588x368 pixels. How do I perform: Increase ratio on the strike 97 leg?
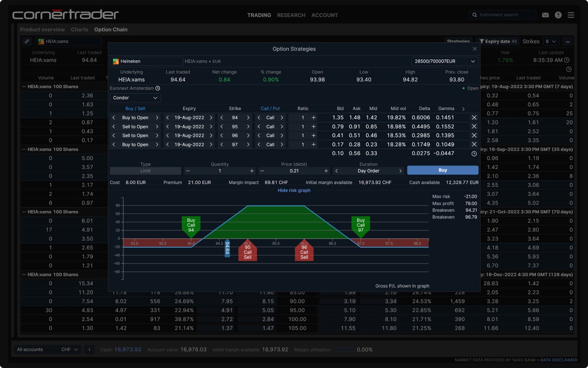click(313, 144)
